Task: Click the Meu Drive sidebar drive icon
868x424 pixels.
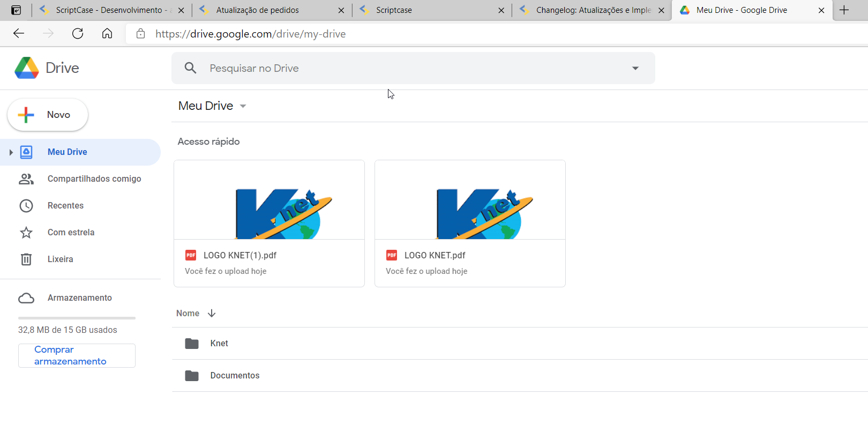Action: 26,152
